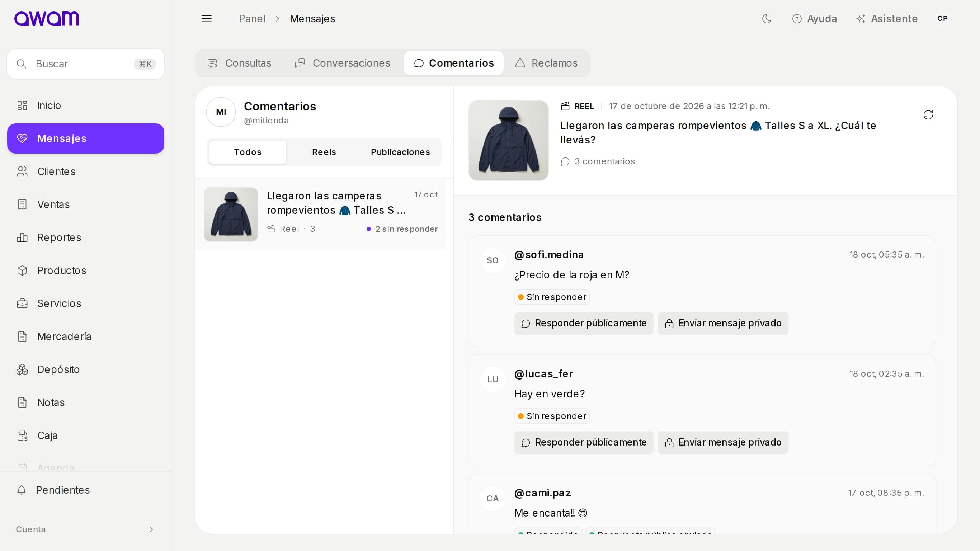Reply publicly to @sofi.medina

(584, 324)
